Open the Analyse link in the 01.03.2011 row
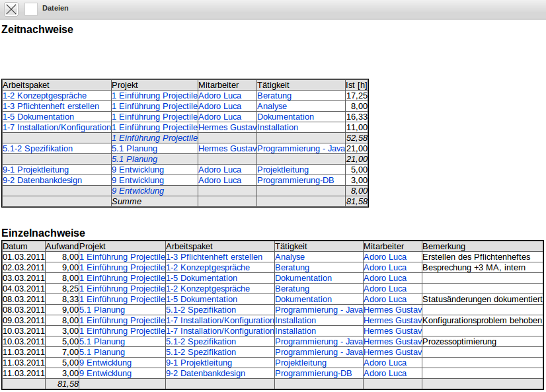Image resolution: width=546 pixels, height=392 pixels. (290, 257)
